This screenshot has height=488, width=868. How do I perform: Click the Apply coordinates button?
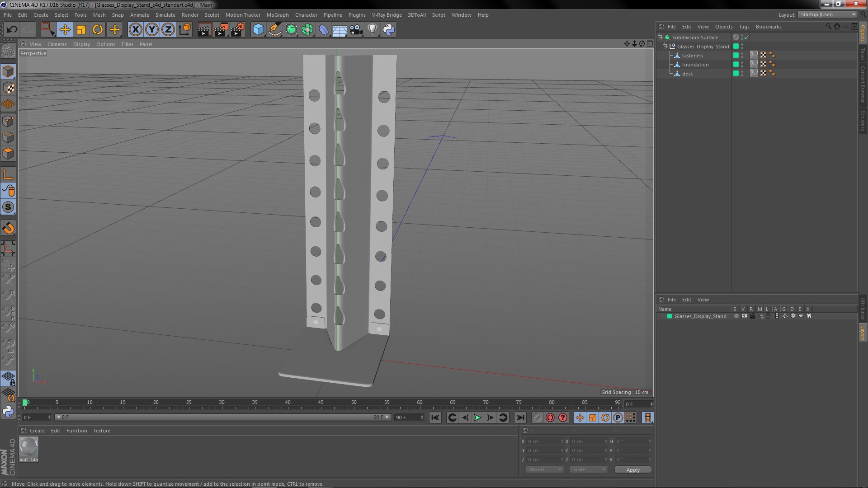633,469
